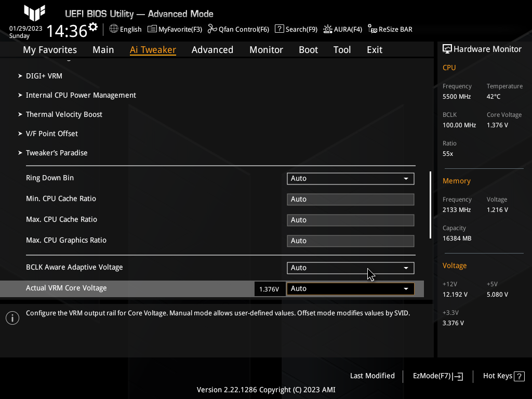Open AURA(F4) lighting icon
Image resolution: width=532 pixels, height=399 pixels.
click(328, 29)
